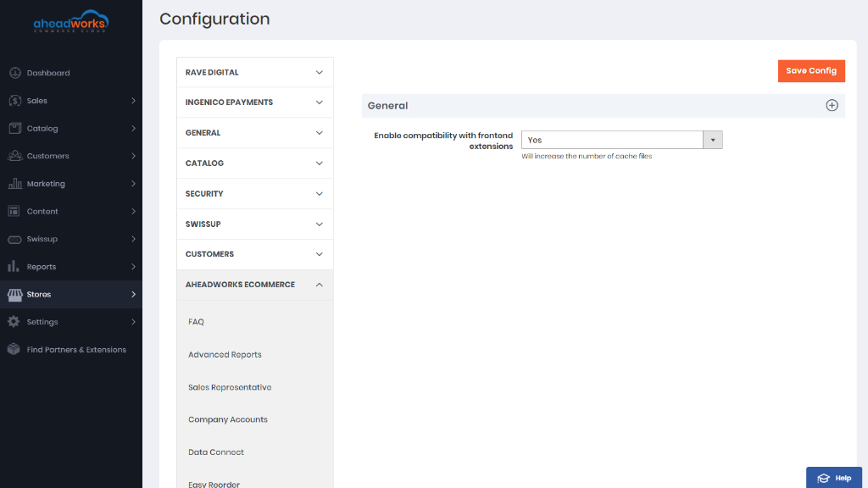The image size is (868, 488).
Task: Expand the Rave Digital config tab
Action: pos(254,72)
